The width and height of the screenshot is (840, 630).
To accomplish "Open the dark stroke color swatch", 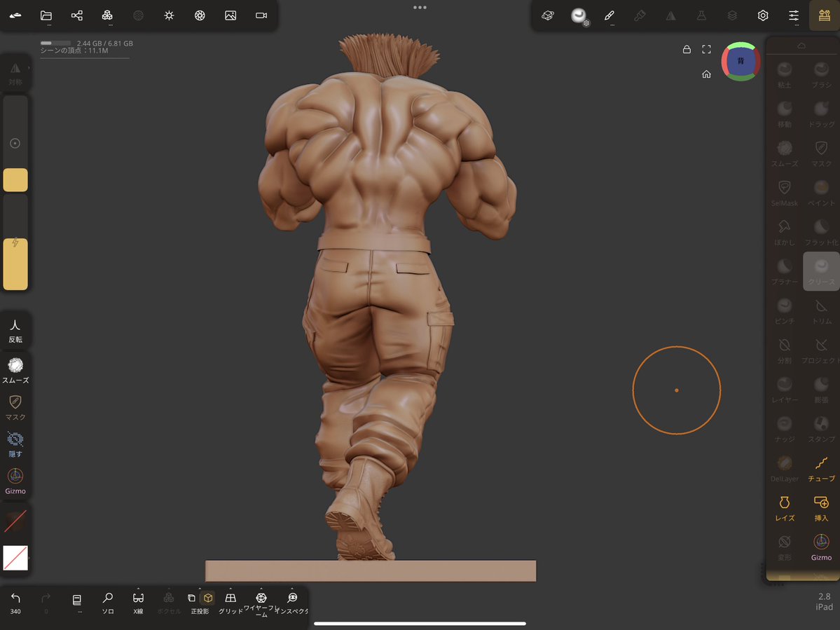I will (15, 521).
